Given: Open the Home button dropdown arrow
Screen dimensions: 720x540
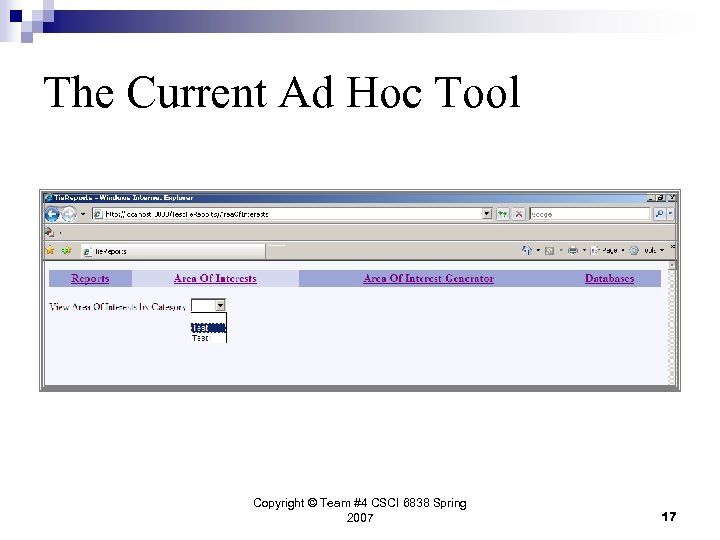Looking at the screenshot, I should point(538,250).
